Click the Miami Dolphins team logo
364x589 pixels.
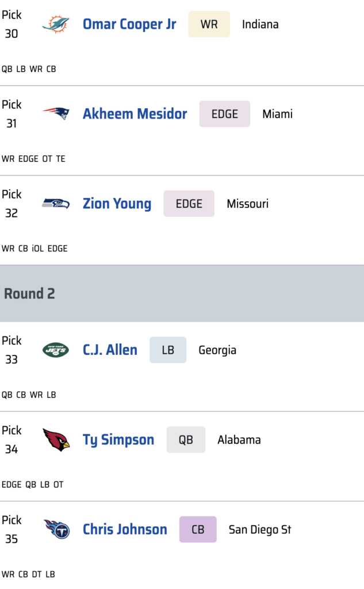[x=56, y=24]
